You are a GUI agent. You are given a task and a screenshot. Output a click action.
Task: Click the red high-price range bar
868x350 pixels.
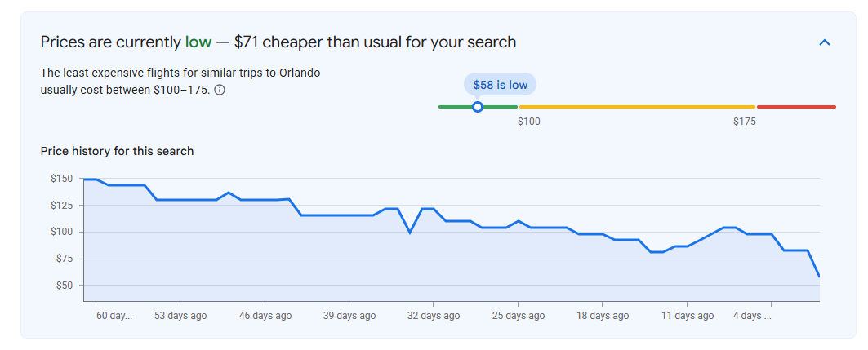[797, 107]
